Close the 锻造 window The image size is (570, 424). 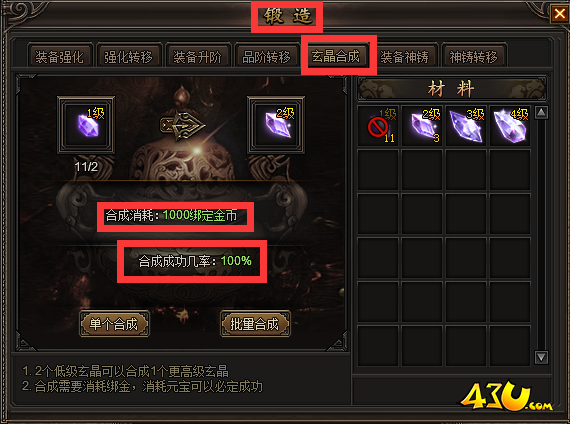559,14
